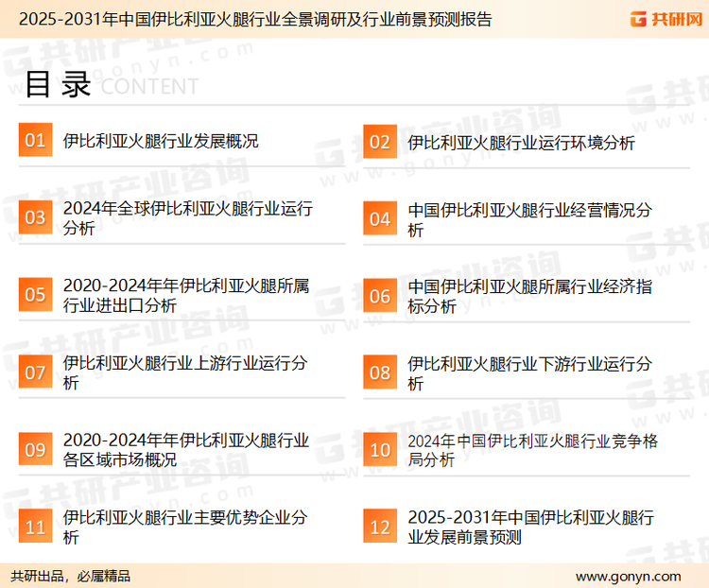
Task: Open chapter 中国伊比利亚火腿所属行业经济指标分析
Action: pos(529,297)
